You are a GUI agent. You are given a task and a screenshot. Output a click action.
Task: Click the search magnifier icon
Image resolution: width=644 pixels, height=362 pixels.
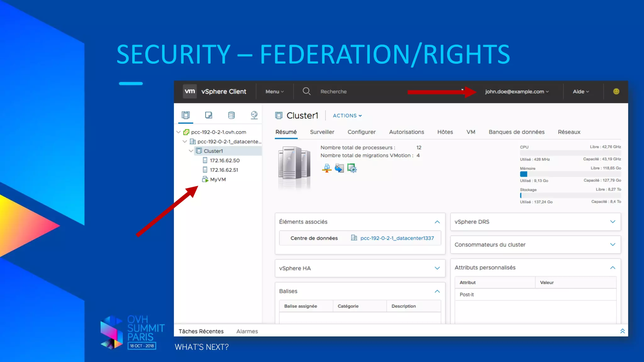(x=306, y=91)
